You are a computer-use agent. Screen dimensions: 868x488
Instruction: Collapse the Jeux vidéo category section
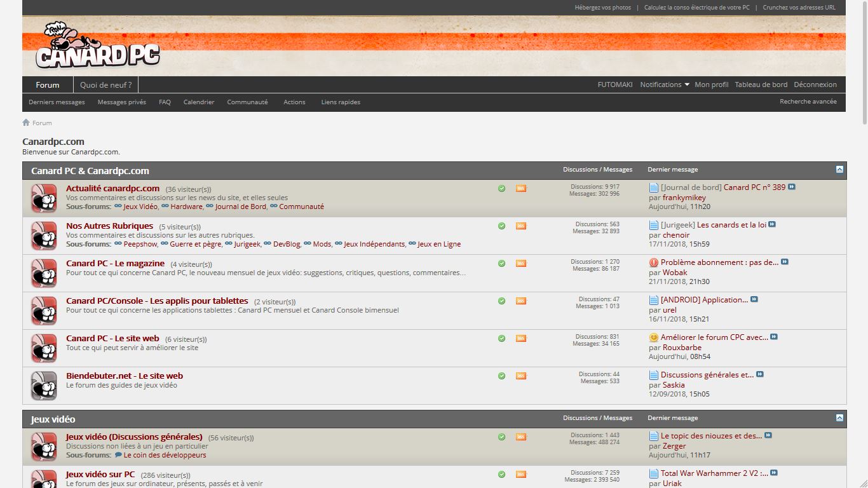pos(839,418)
